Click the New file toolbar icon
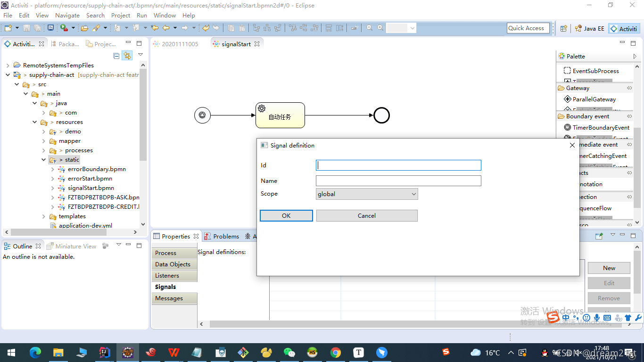The image size is (644, 362). coord(8,28)
